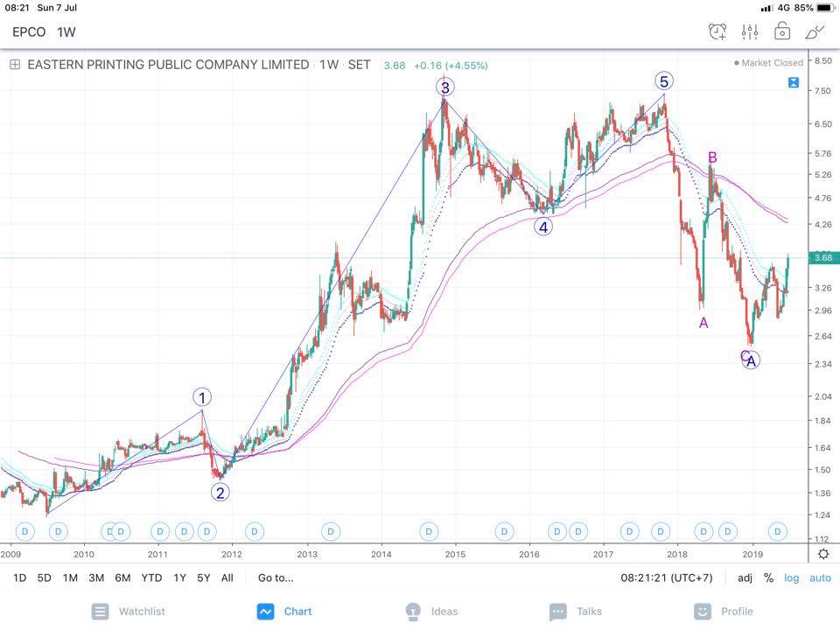Select the All time range

[x=227, y=577]
